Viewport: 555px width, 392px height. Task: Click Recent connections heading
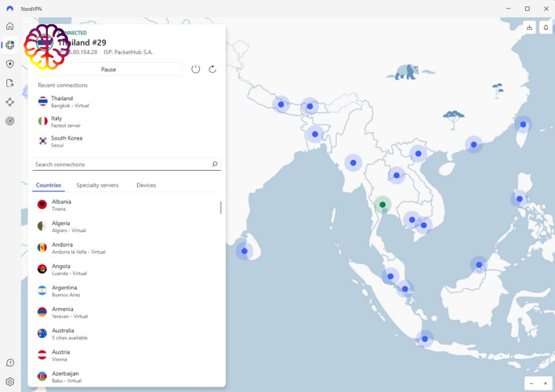63,85
